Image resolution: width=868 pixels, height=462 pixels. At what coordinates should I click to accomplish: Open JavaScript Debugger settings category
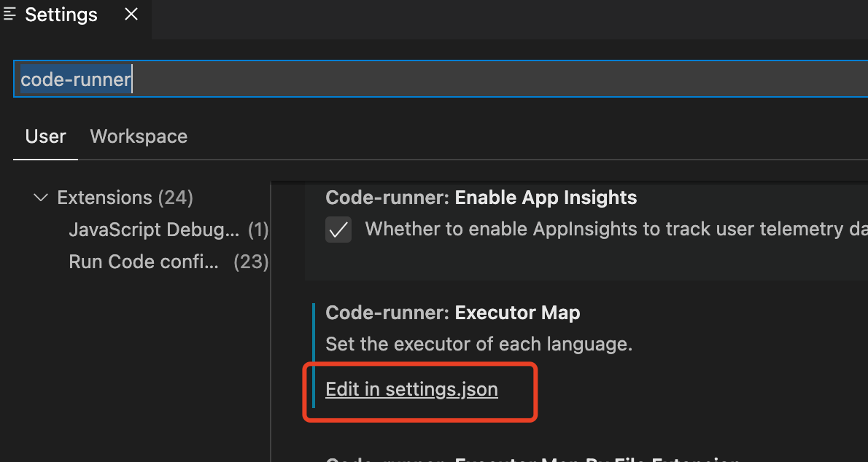(x=153, y=230)
